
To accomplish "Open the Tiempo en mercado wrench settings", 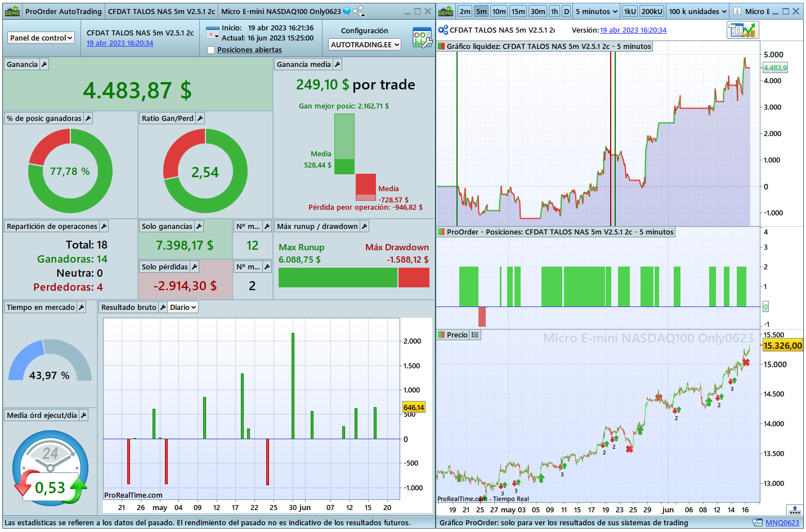I will click(x=81, y=308).
